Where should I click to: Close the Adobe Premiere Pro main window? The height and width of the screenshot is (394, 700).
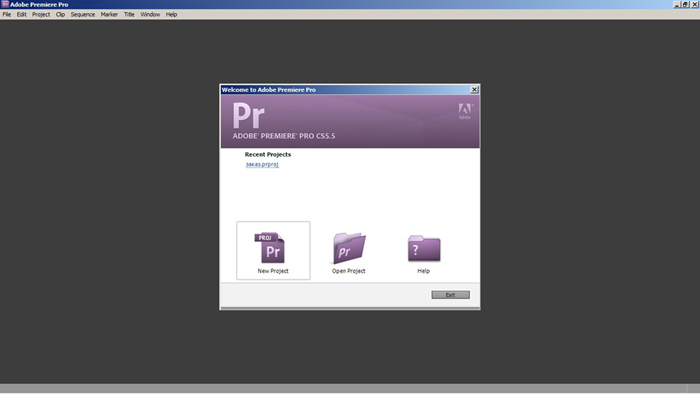695,4
